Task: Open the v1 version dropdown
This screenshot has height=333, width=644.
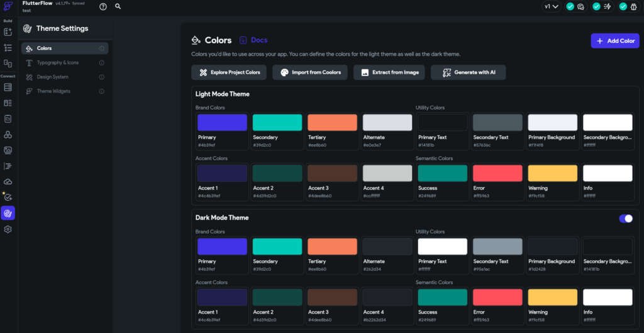Action: click(x=551, y=6)
